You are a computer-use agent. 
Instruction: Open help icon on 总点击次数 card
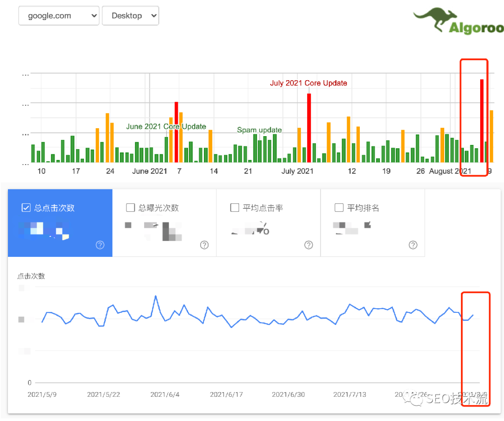pyautogui.click(x=100, y=244)
